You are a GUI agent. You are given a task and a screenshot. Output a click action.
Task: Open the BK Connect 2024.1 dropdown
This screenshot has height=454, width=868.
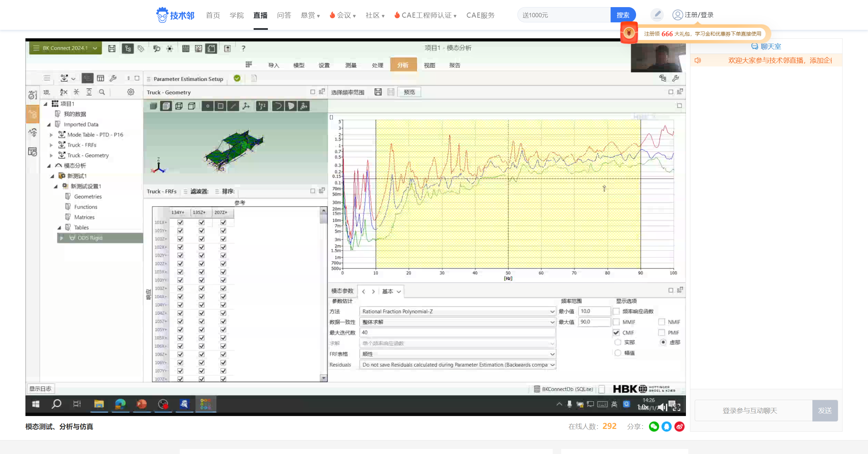pos(65,48)
